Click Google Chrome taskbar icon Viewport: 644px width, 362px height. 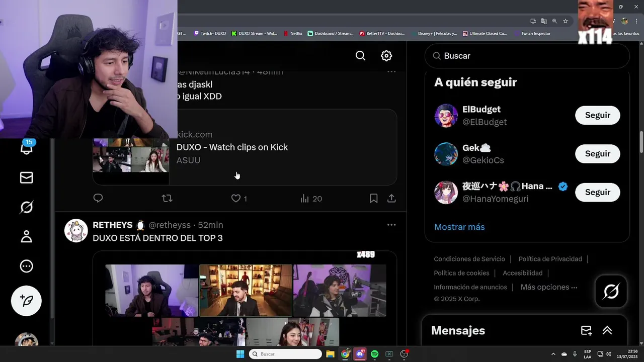[345, 354]
